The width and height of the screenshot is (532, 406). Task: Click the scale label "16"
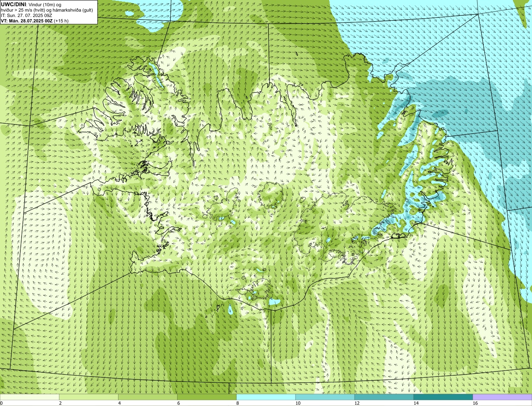(475, 403)
